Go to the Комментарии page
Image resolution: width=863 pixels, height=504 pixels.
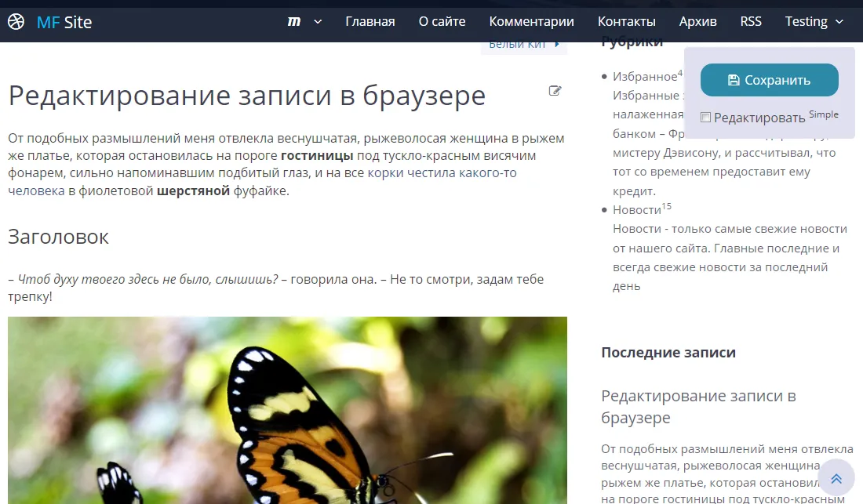pyautogui.click(x=531, y=22)
